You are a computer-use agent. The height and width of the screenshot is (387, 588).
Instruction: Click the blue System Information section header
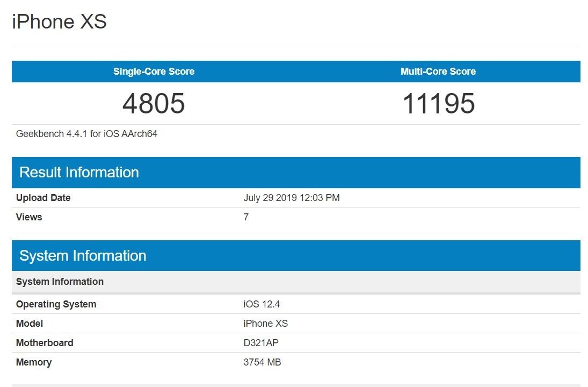[x=83, y=255]
